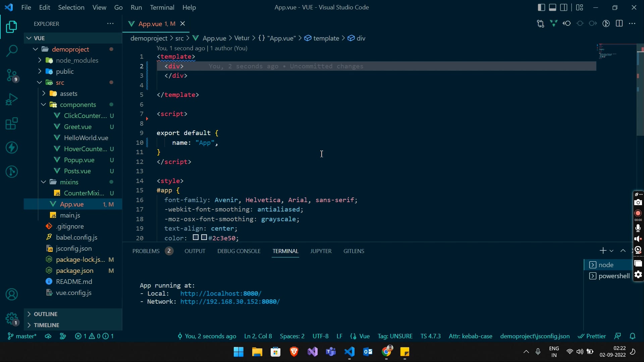Open the Extensions view

[x=12, y=124]
